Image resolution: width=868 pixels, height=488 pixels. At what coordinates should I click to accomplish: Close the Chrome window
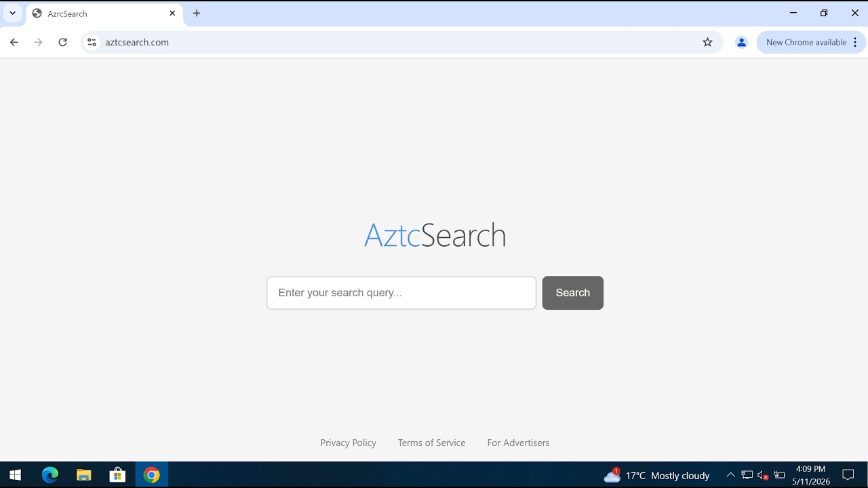tap(854, 13)
